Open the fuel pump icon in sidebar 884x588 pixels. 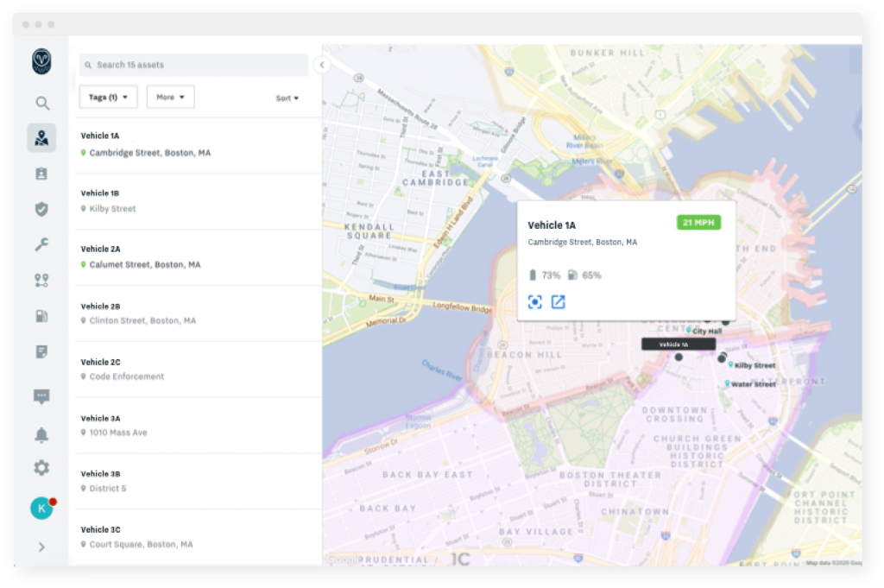[x=41, y=316]
